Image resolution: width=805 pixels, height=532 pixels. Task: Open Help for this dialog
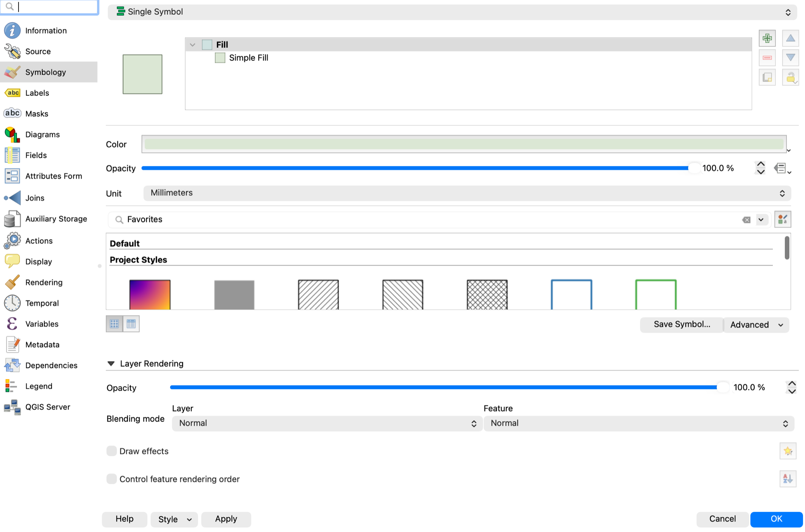124,519
